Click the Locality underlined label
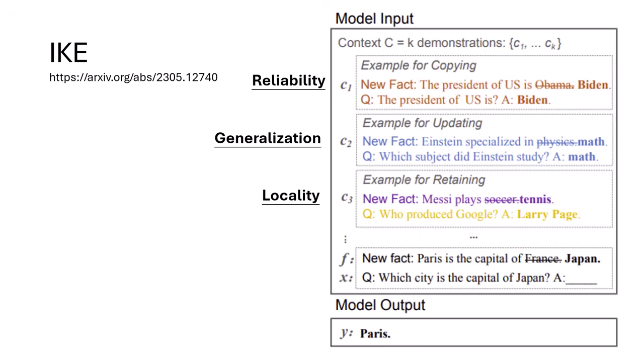The image size is (644, 362). point(291,196)
